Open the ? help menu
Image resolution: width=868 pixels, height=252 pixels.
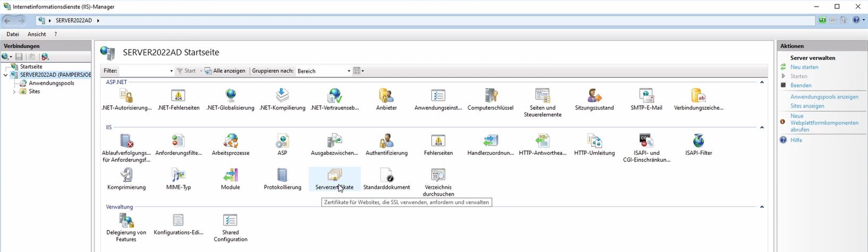56,34
